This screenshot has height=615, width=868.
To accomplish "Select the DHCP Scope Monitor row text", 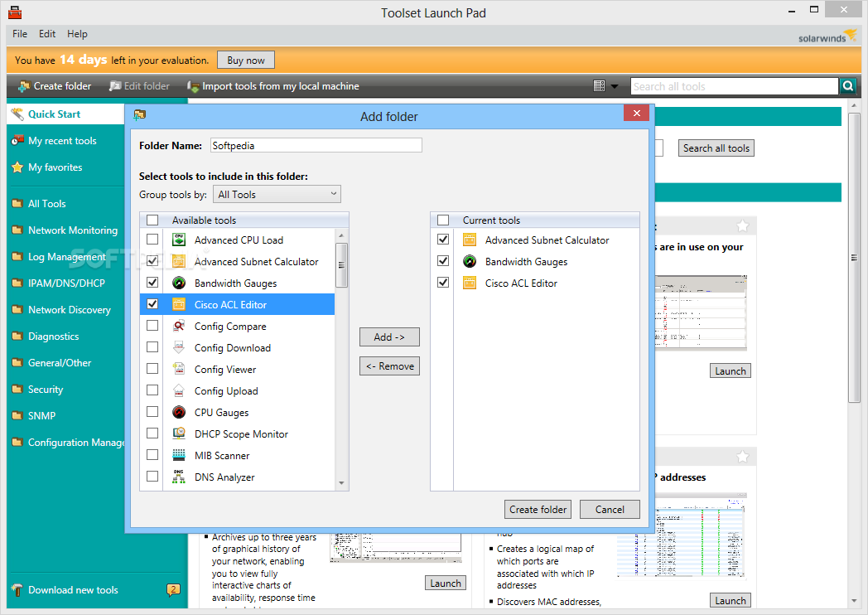I will (x=241, y=433).
